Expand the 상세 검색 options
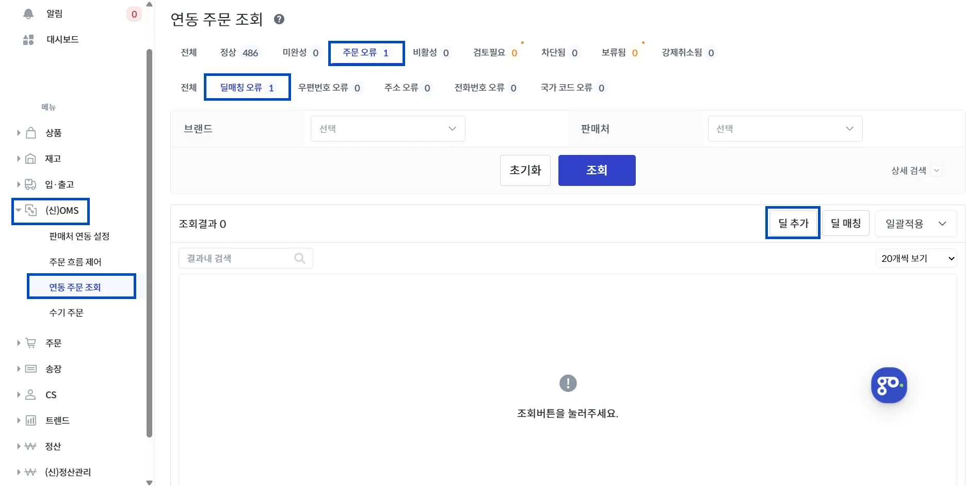This screenshot has height=486, width=980. coord(917,170)
